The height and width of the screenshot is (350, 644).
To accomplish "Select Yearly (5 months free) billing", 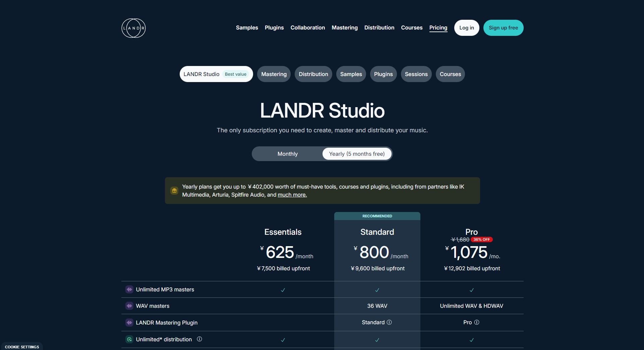I will point(357,154).
